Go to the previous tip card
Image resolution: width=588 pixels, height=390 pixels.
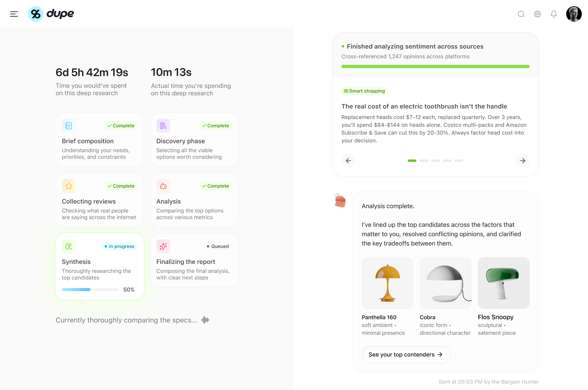(x=348, y=161)
